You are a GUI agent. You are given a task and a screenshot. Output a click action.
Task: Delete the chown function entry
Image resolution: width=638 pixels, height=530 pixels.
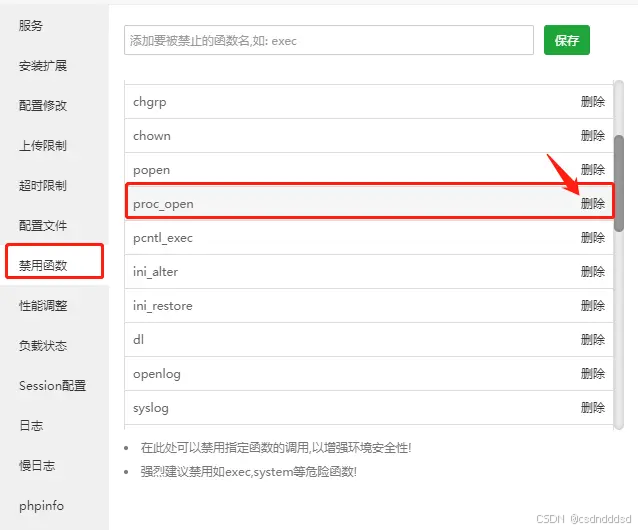click(x=593, y=135)
